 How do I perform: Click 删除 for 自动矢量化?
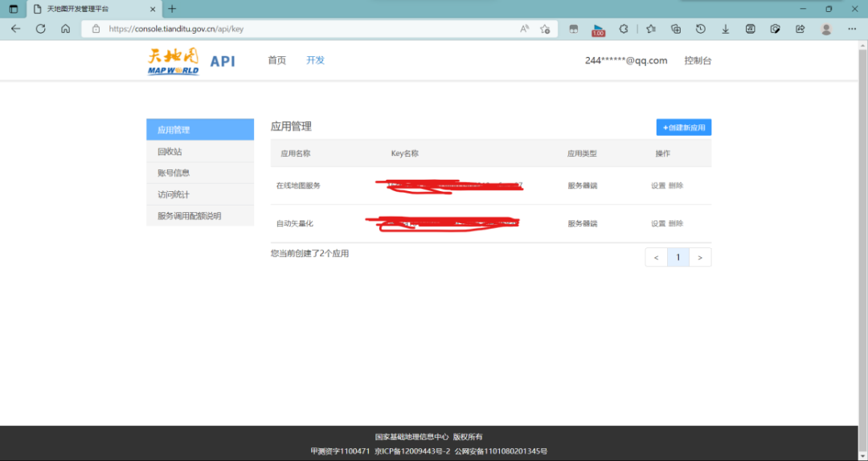[x=676, y=223]
